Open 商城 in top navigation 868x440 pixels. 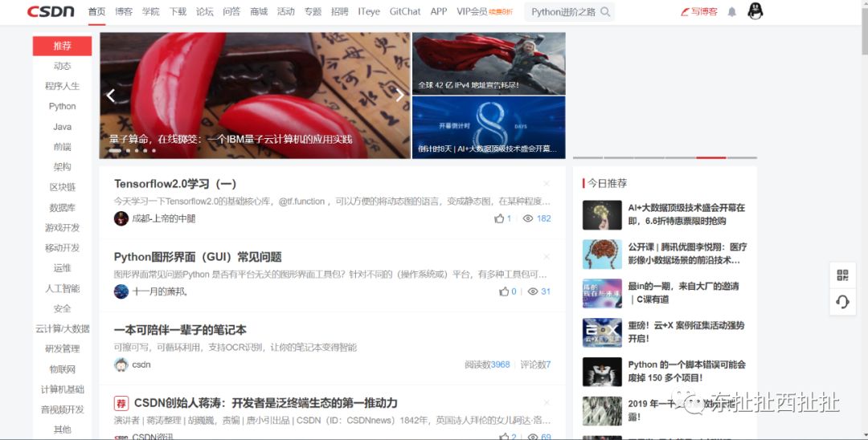[259, 11]
